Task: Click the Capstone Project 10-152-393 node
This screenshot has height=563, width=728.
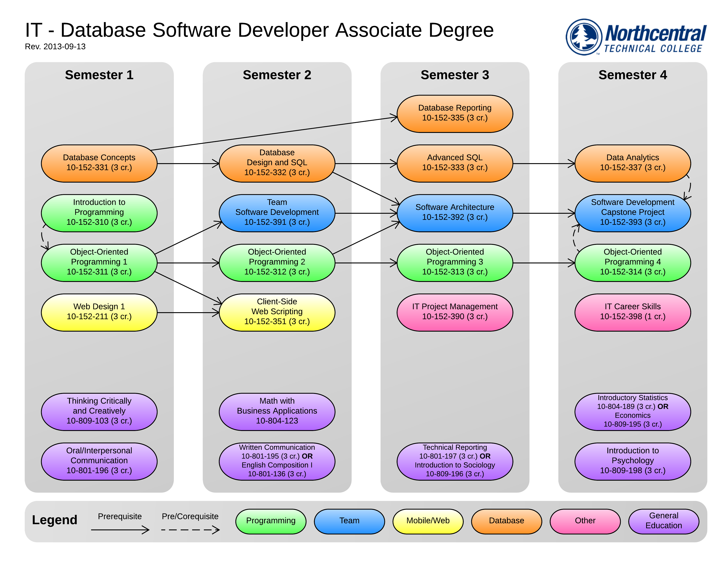Action: 632,213
